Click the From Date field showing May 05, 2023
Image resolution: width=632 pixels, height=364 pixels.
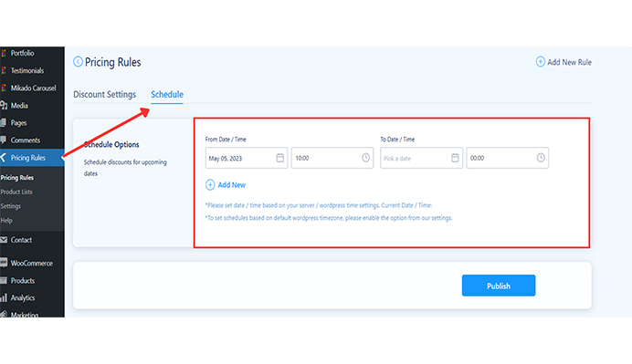(x=247, y=158)
